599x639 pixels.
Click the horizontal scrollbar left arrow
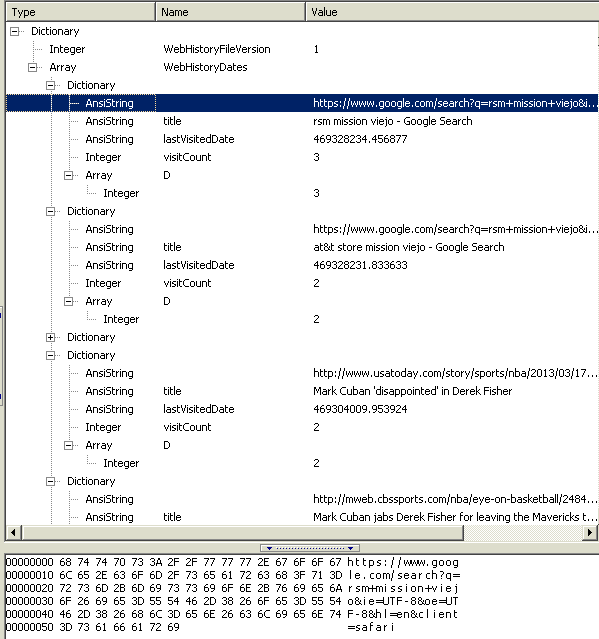pos(13,532)
